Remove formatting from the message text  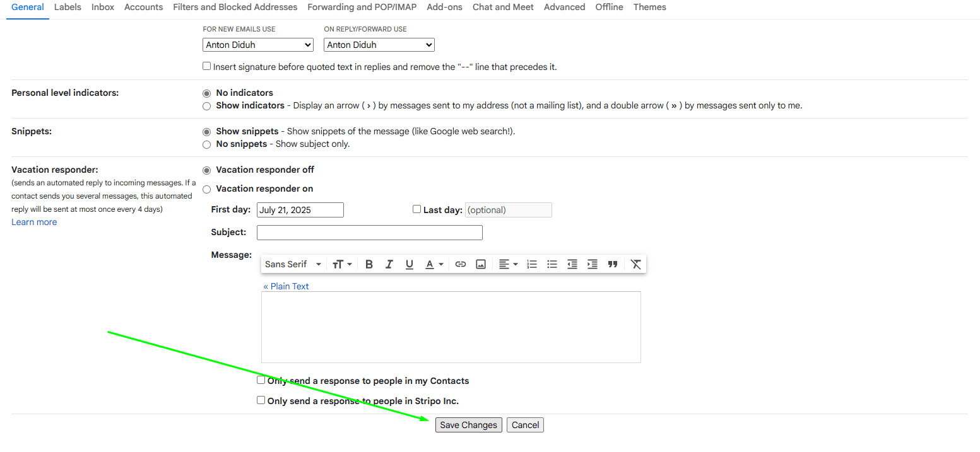tap(635, 264)
